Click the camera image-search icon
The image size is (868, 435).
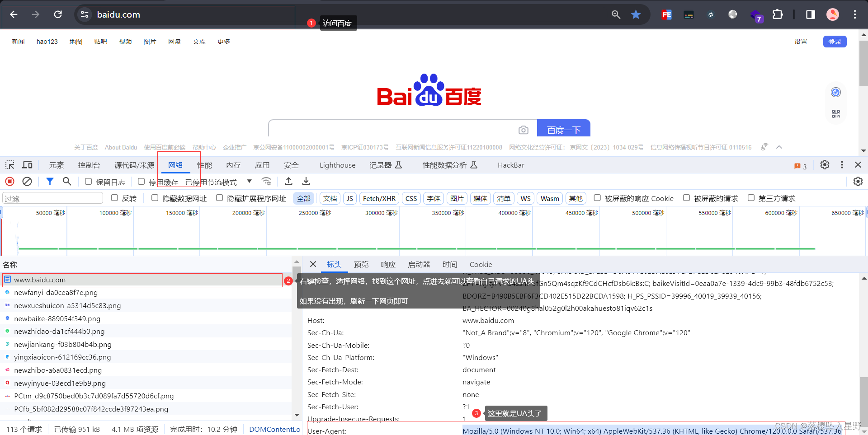click(523, 130)
